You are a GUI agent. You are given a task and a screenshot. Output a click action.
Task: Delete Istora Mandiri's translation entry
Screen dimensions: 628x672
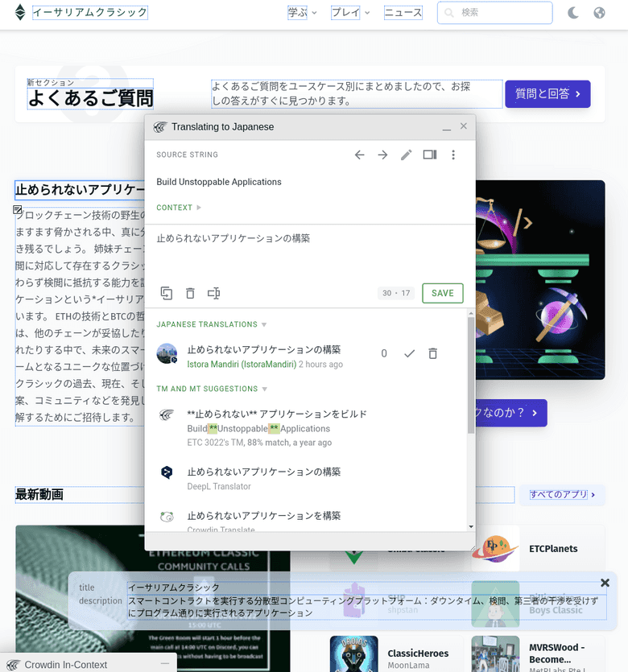432,353
